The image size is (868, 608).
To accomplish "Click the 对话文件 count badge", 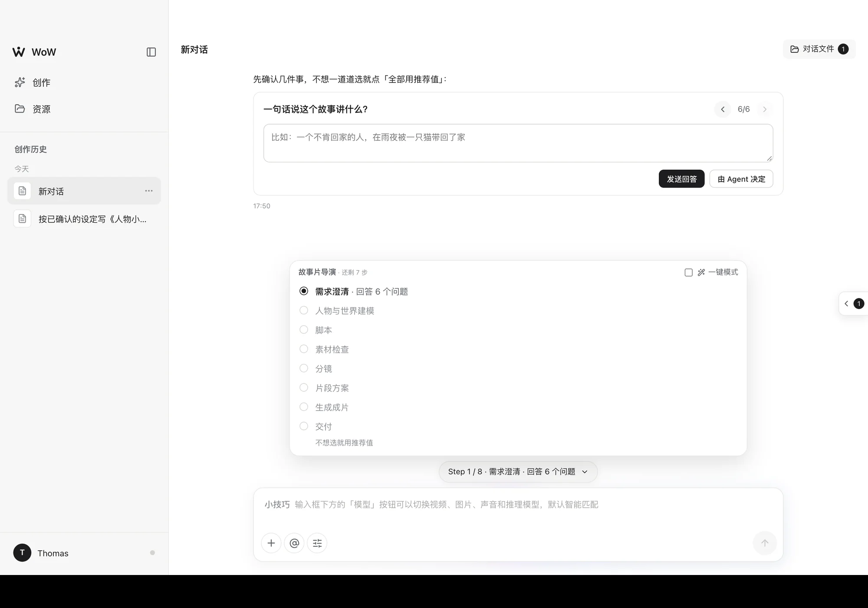I will coord(843,49).
